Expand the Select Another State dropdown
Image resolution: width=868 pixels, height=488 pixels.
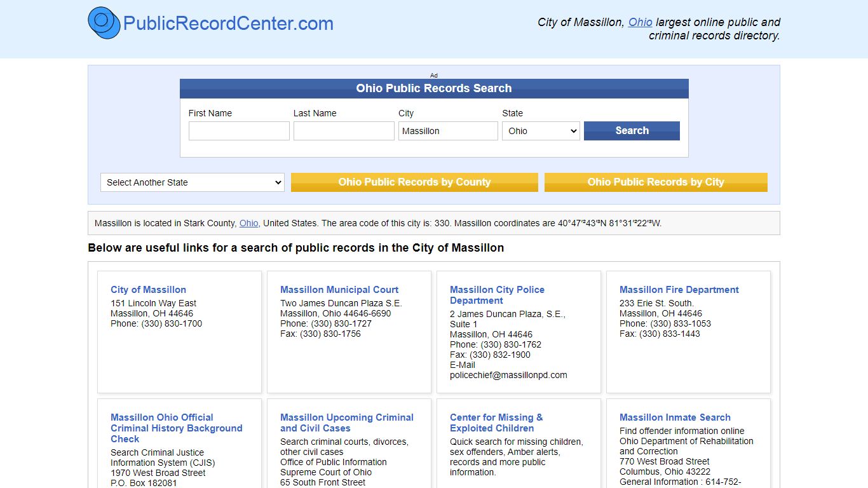coord(193,182)
